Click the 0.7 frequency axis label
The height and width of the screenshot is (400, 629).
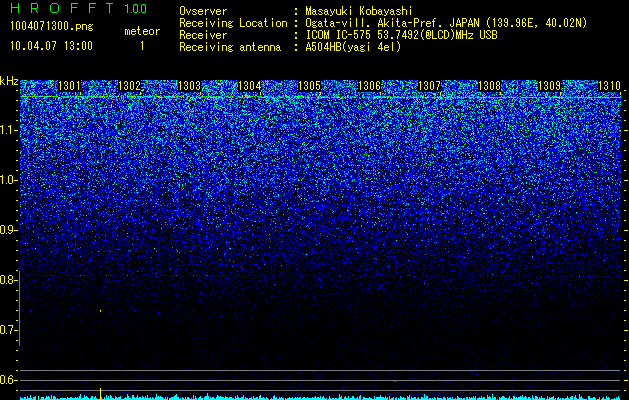point(8,330)
